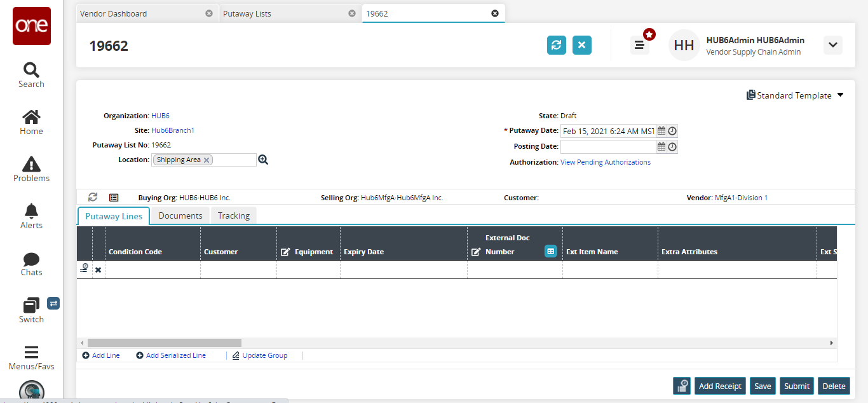Open Menus/Favs hamburger menu
This screenshot has width=868, height=403.
coord(31,358)
